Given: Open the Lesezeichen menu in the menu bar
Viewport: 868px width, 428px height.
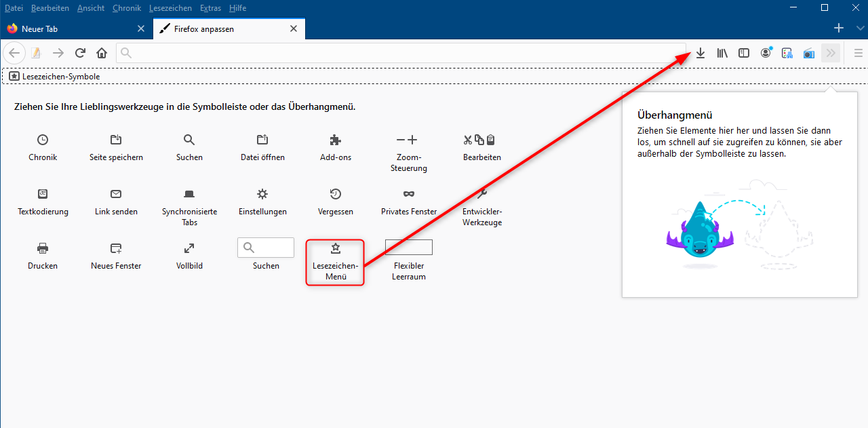Looking at the screenshot, I should tap(170, 8).
